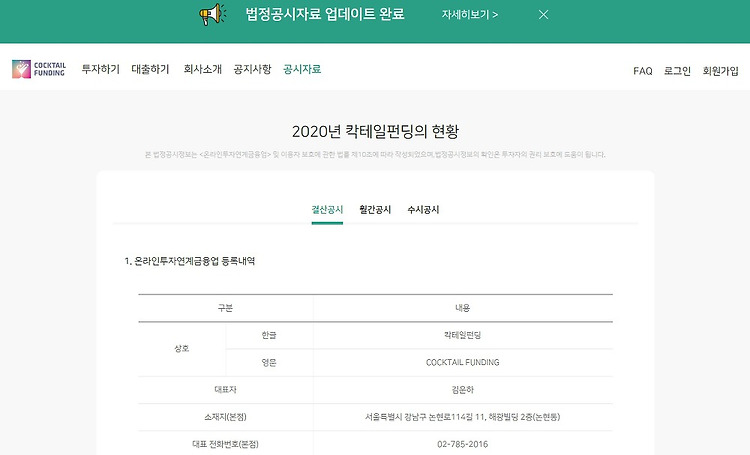Click the phone number 02-785-2016
The width and height of the screenshot is (750, 455).
pos(463,444)
